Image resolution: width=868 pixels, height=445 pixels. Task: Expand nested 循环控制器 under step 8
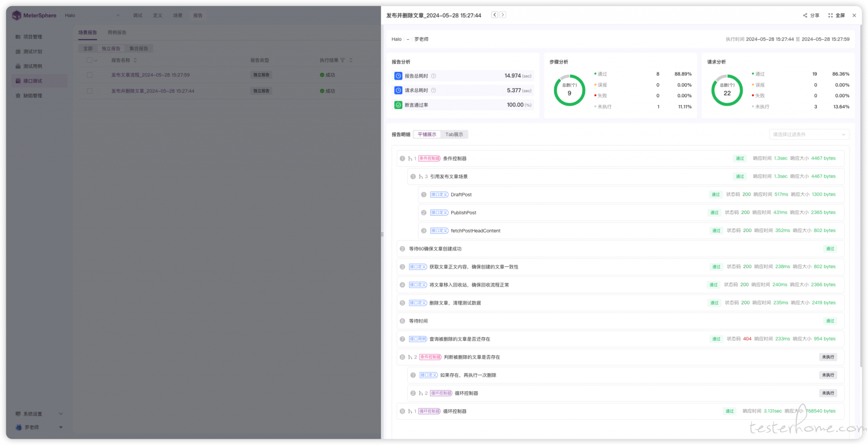[626, 393]
